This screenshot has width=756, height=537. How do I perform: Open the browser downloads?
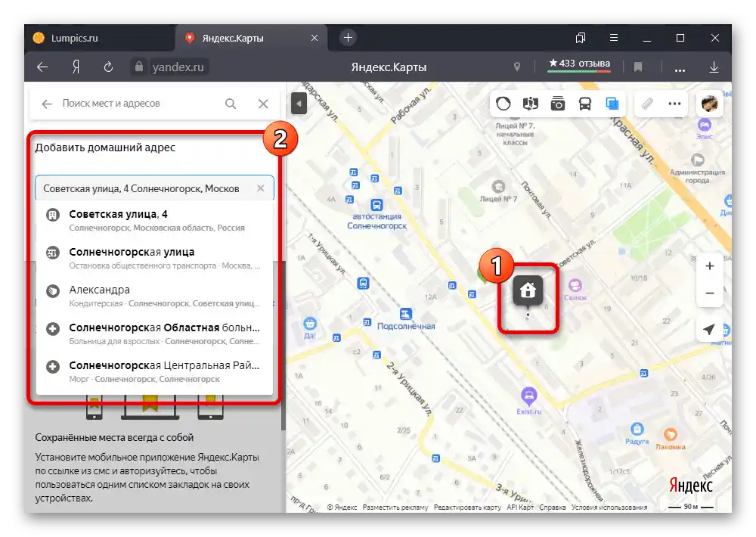tap(714, 67)
